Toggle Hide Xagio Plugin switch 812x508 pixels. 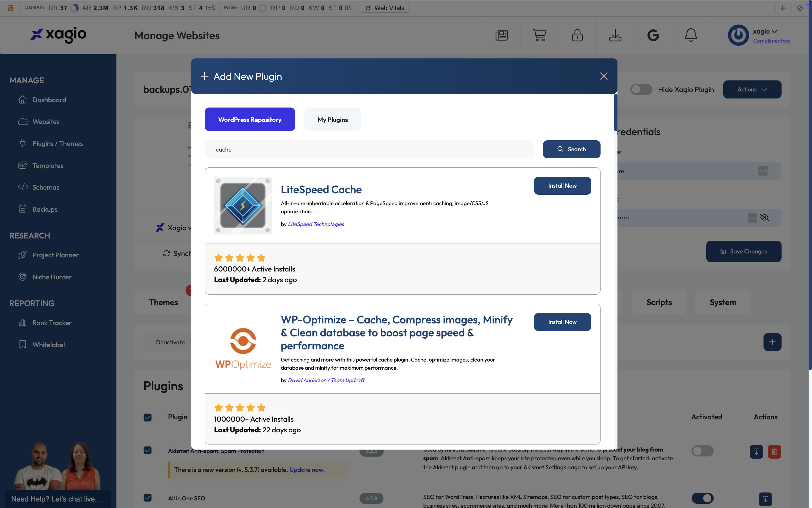(x=641, y=89)
